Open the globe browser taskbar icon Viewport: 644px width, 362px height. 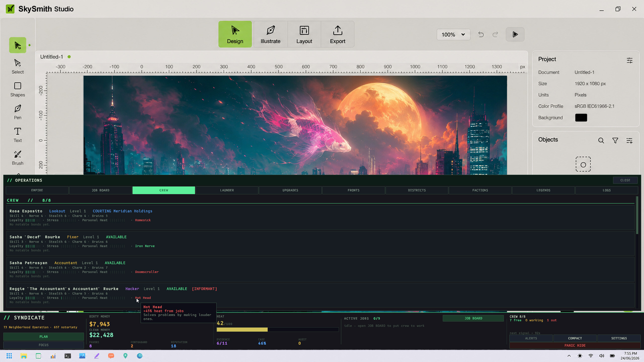(140, 356)
